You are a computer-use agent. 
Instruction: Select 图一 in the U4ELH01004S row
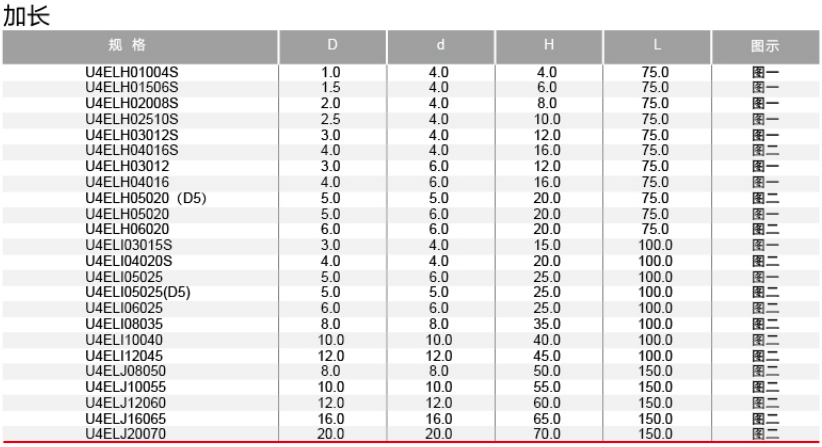(765, 72)
